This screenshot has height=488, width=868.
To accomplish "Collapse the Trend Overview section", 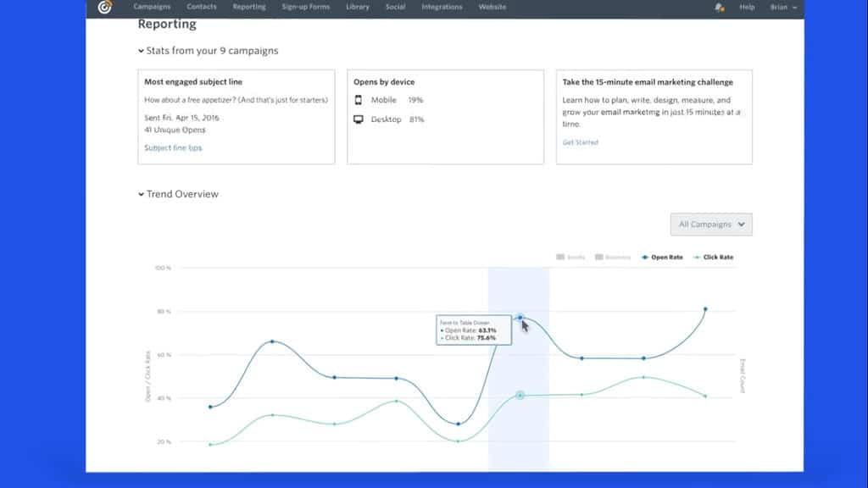I will [x=178, y=194].
